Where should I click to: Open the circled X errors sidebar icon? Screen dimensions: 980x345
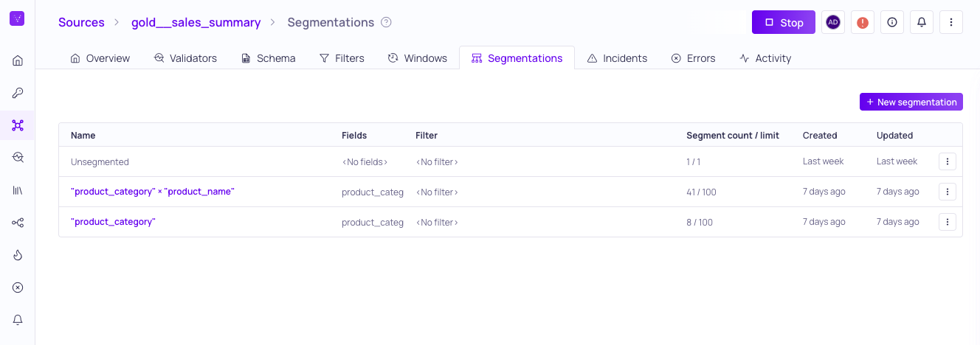18,287
